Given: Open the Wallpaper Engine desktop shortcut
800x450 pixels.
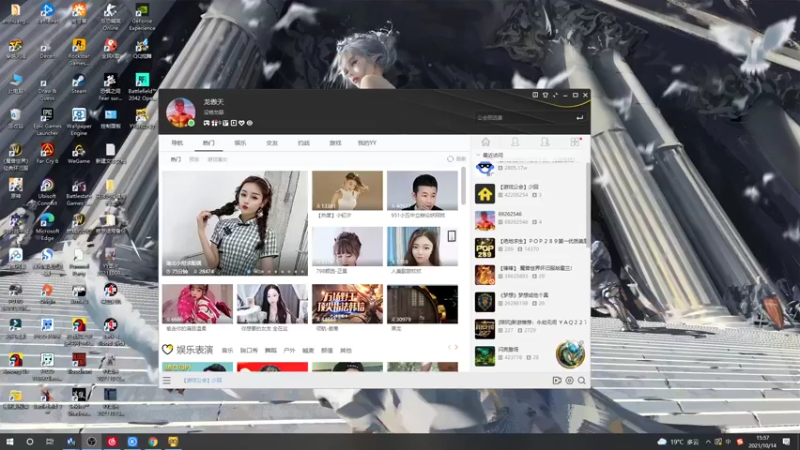Looking at the screenshot, I should coord(79,121).
